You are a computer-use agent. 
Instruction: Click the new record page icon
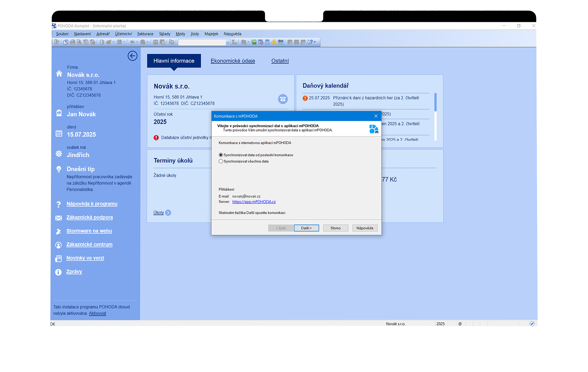[x=102, y=42]
